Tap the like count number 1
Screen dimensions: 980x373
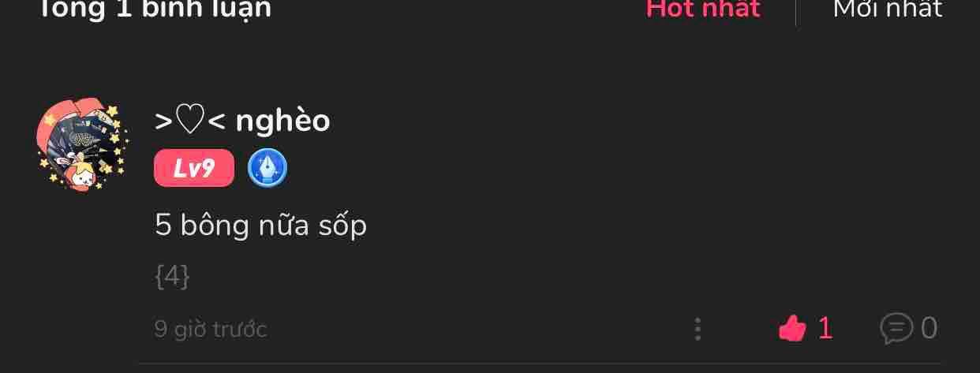[825, 328]
